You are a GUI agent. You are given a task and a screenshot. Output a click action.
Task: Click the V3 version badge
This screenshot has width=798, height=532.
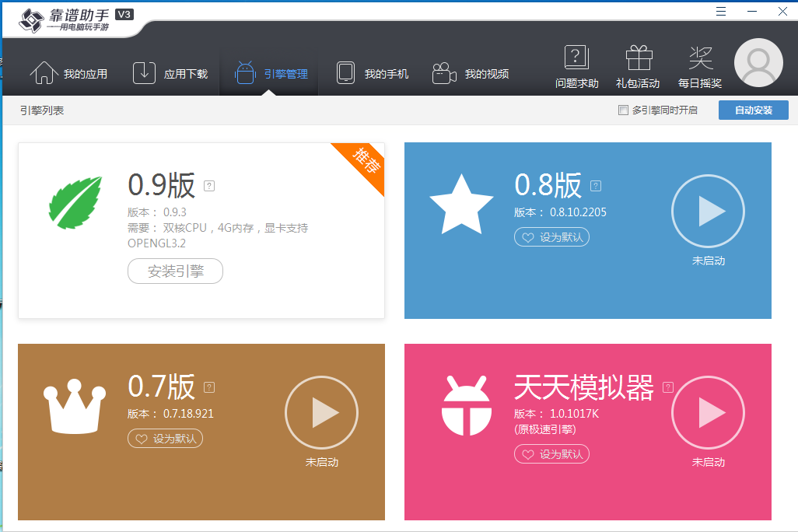(124, 14)
